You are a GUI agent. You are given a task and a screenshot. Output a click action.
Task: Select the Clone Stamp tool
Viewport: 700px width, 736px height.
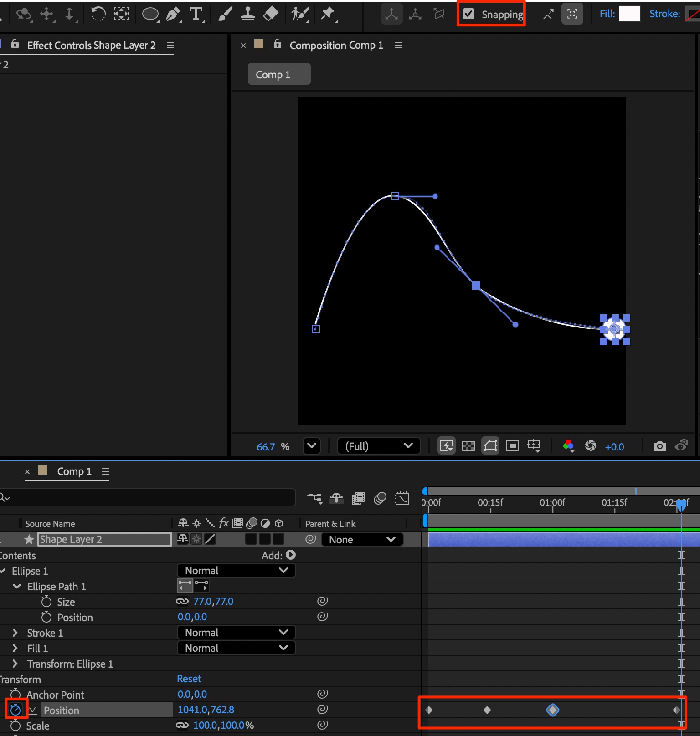(x=247, y=14)
